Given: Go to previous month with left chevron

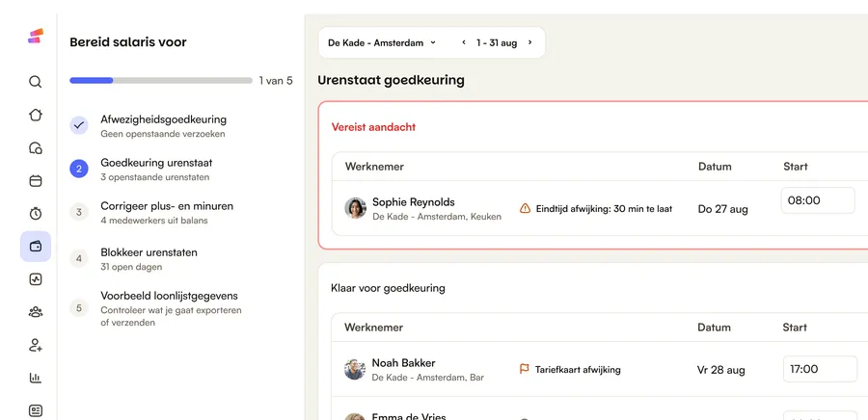Looking at the screenshot, I should coord(464,42).
